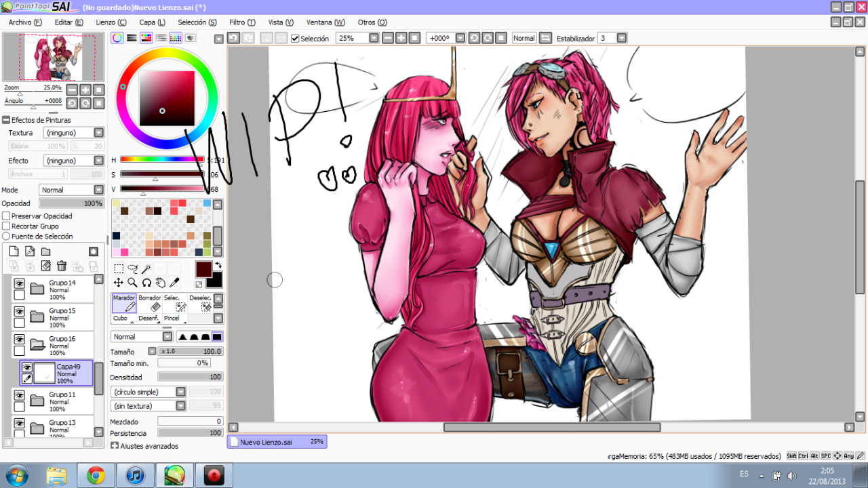Select the lasso selection tool
Viewport: 868px width, 488px height.
click(x=133, y=269)
